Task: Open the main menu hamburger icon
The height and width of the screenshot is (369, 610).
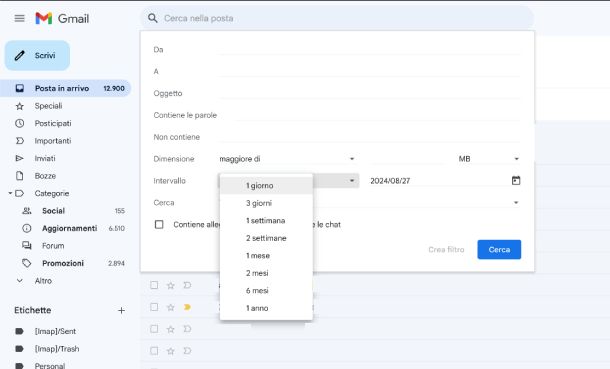Action: [x=19, y=18]
